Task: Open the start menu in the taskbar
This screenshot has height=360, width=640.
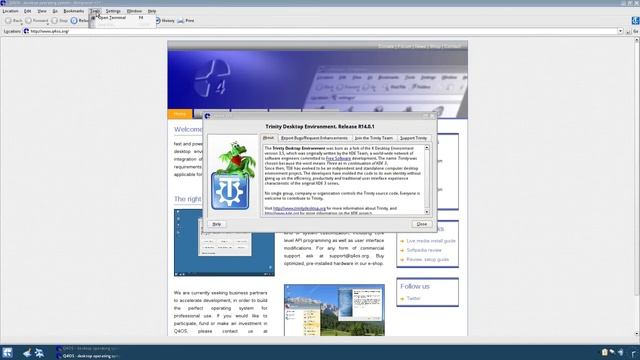Action: coord(7,353)
